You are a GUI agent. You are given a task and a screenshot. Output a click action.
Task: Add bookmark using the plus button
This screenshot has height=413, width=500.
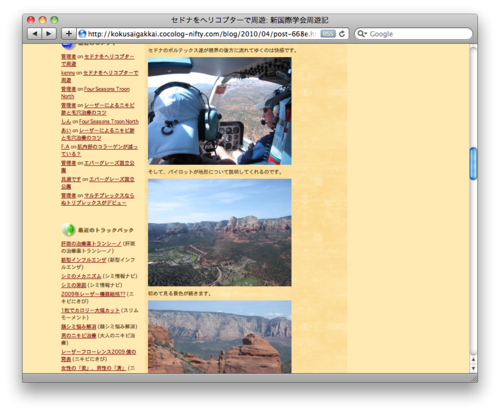(69, 34)
